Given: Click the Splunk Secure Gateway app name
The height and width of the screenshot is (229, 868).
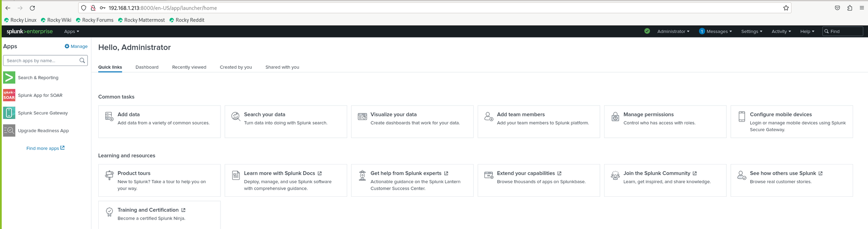Looking at the screenshot, I should coord(43,113).
